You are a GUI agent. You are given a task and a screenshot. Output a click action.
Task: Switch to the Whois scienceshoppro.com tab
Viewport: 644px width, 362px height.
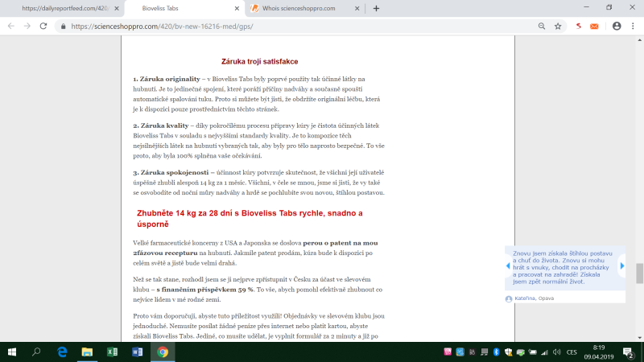tap(305, 8)
